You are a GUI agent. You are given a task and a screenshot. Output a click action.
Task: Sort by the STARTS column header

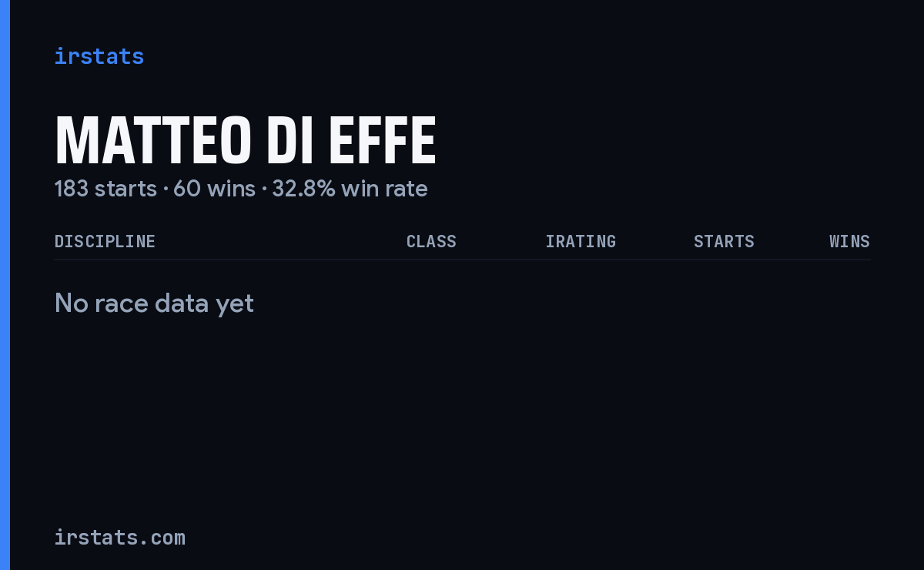pos(724,241)
